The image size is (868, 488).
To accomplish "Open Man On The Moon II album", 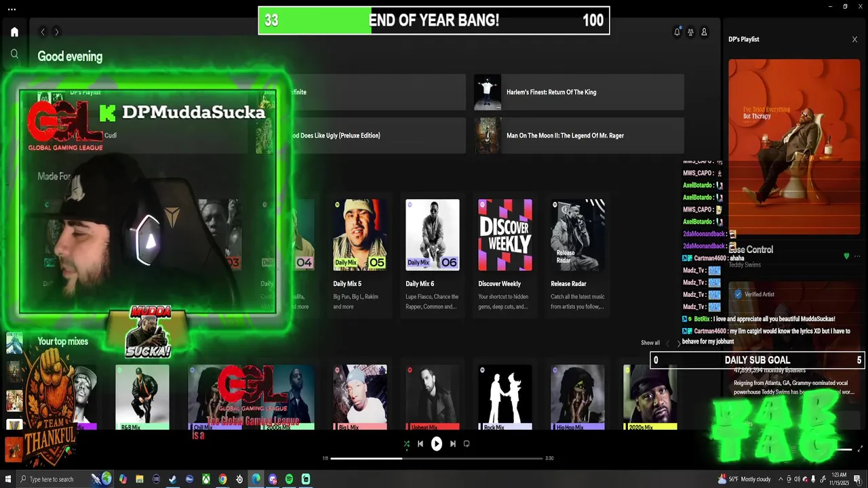I will click(579, 136).
